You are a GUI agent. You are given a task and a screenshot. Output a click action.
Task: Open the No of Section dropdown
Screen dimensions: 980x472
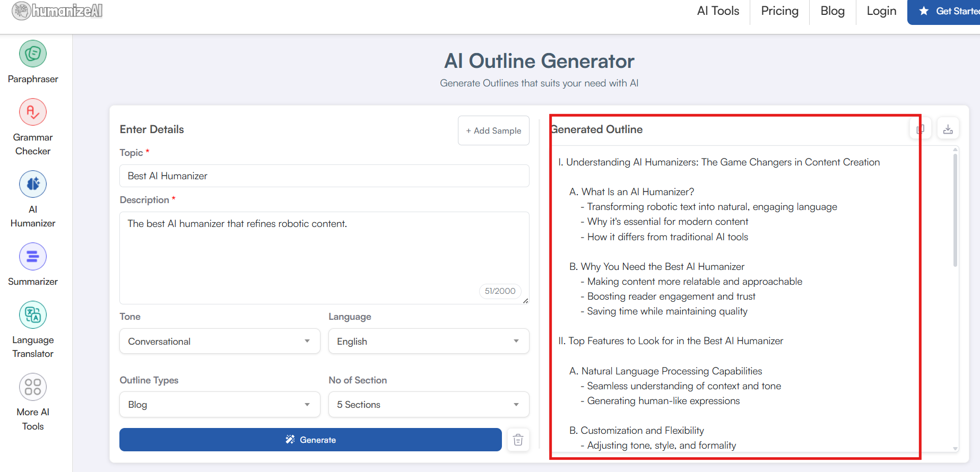(x=428, y=405)
